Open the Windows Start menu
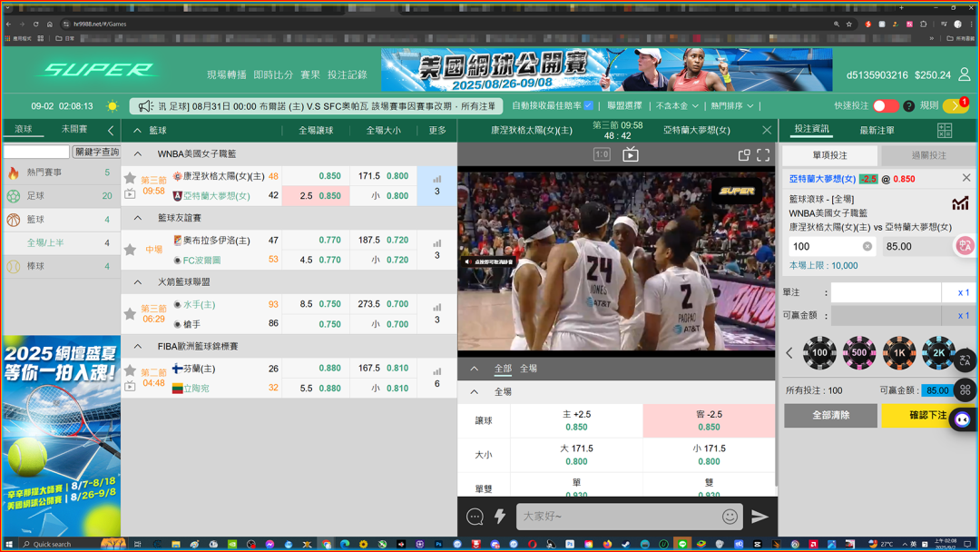Screen dimensions: 980x552 pos(9,544)
